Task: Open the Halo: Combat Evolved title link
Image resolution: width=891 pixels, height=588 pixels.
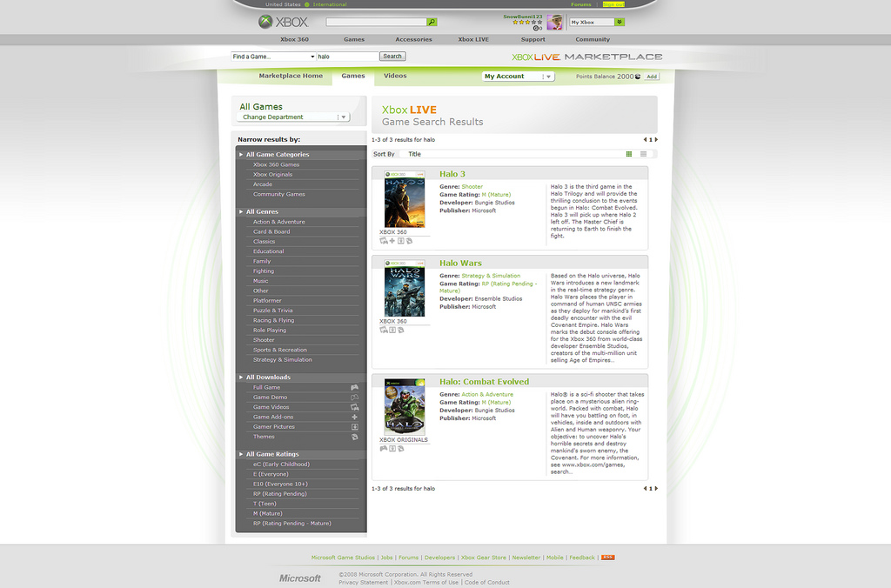Action: tap(484, 383)
